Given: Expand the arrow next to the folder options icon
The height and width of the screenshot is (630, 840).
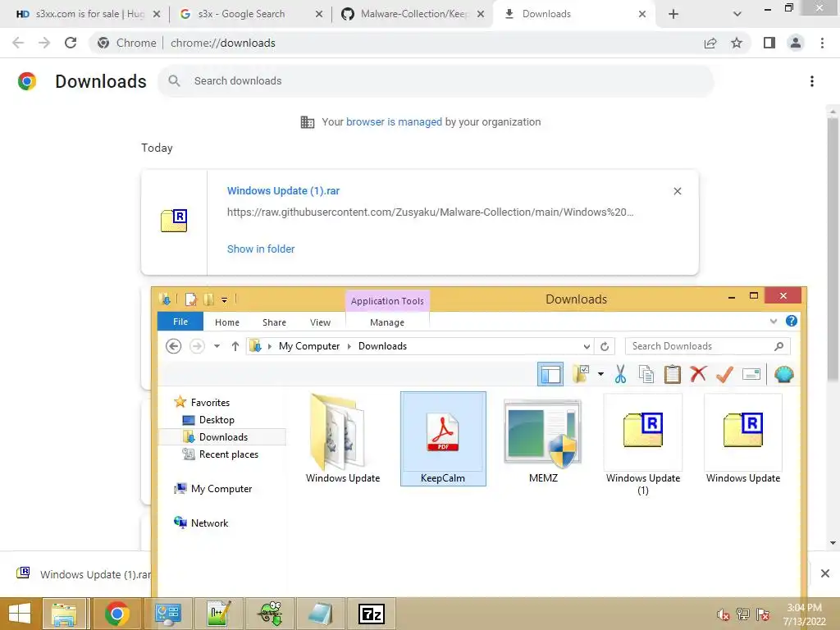Looking at the screenshot, I should click(600, 374).
